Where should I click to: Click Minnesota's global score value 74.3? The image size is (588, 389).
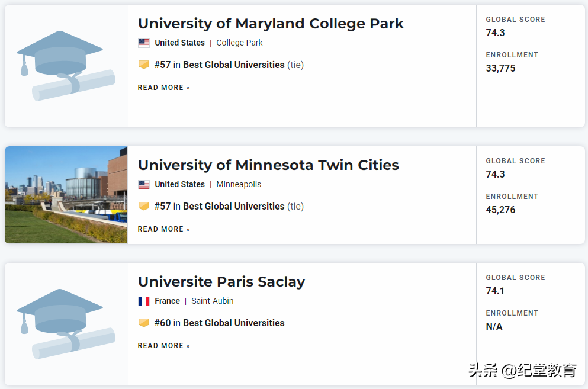[495, 175]
